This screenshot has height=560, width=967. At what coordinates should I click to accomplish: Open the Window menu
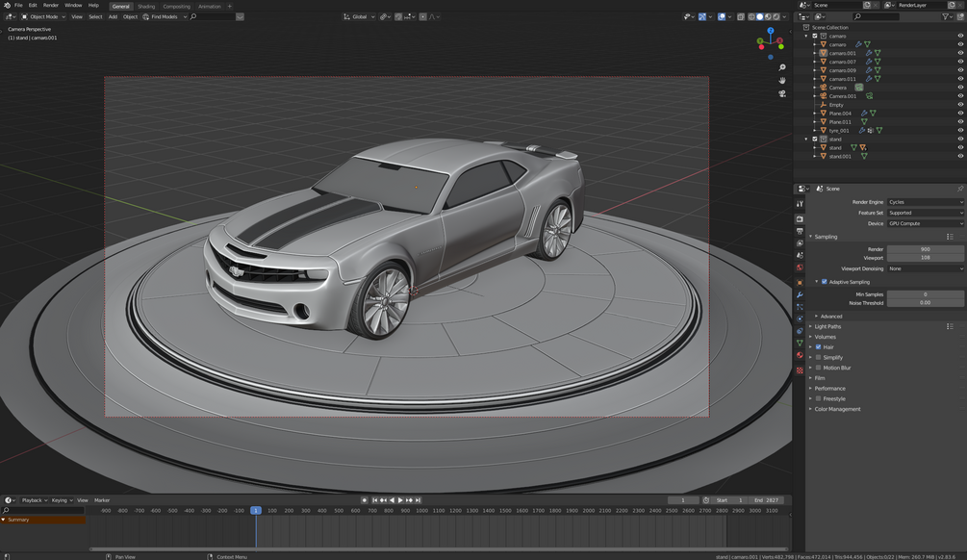(73, 6)
